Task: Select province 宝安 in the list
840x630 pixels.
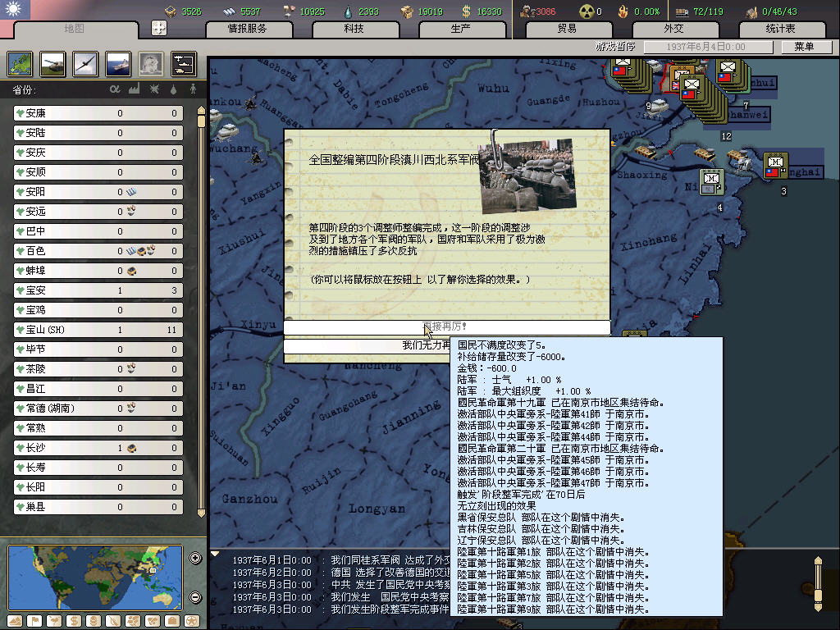Action: point(98,290)
